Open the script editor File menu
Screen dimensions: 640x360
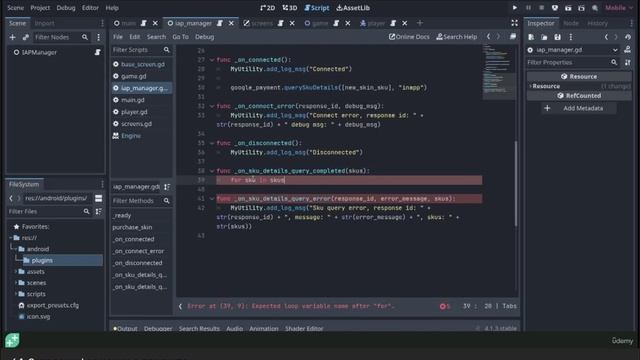(x=118, y=37)
